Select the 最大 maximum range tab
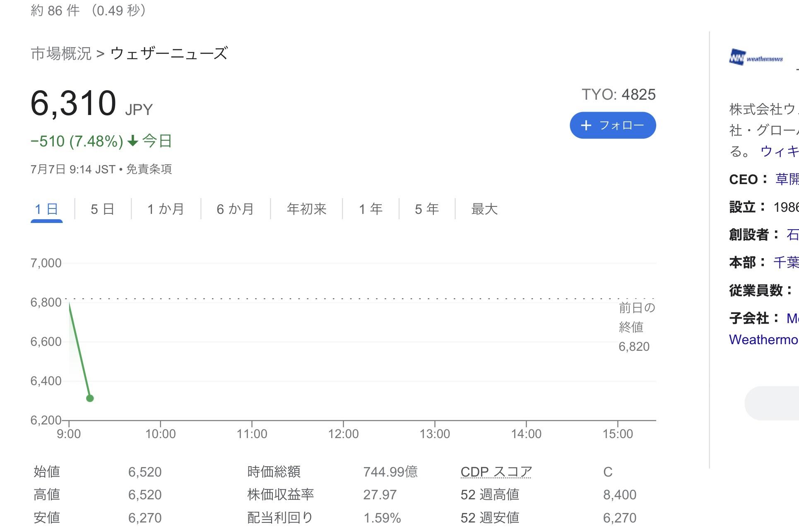799x532 pixels. [484, 209]
